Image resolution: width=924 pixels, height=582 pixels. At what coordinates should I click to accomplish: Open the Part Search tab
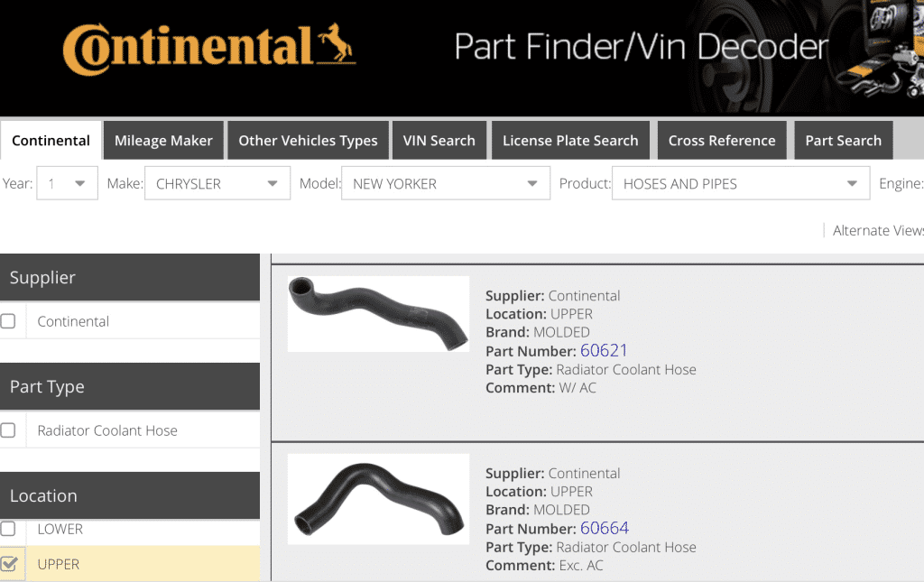(843, 141)
